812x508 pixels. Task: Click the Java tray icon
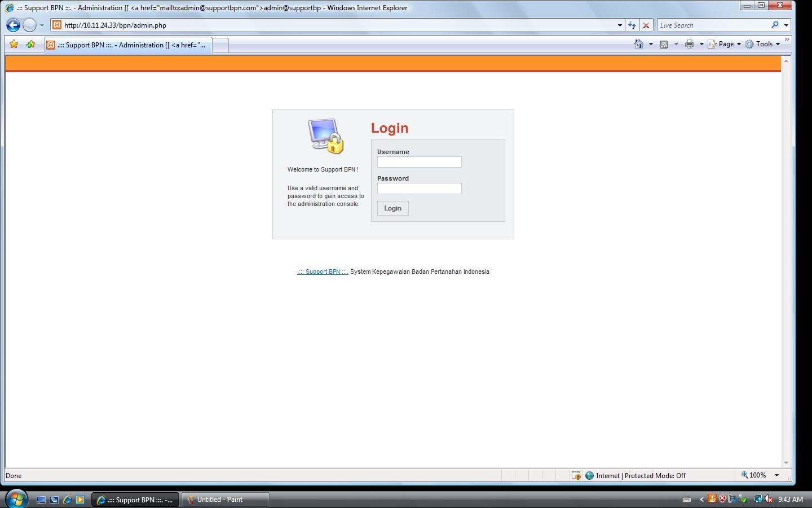tap(712, 499)
